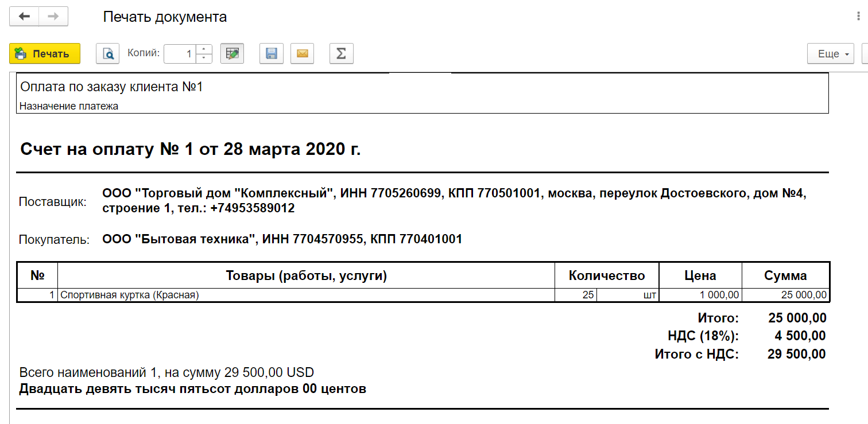
Task: Click the Цена value 1 000,00 cell
Action: 700,295
